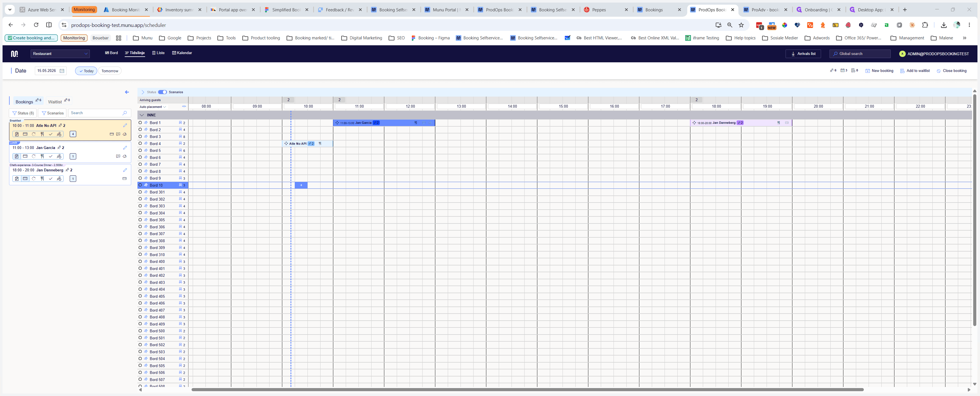This screenshot has width=980, height=396.
Task: Click checkmark icon on Atle No API card
Action: click(51, 134)
